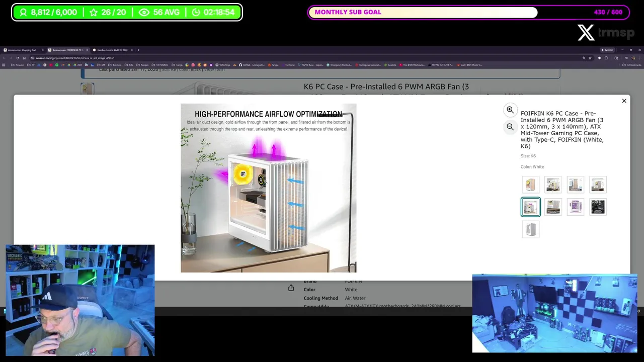Click the share icon below the popup

coord(291,288)
